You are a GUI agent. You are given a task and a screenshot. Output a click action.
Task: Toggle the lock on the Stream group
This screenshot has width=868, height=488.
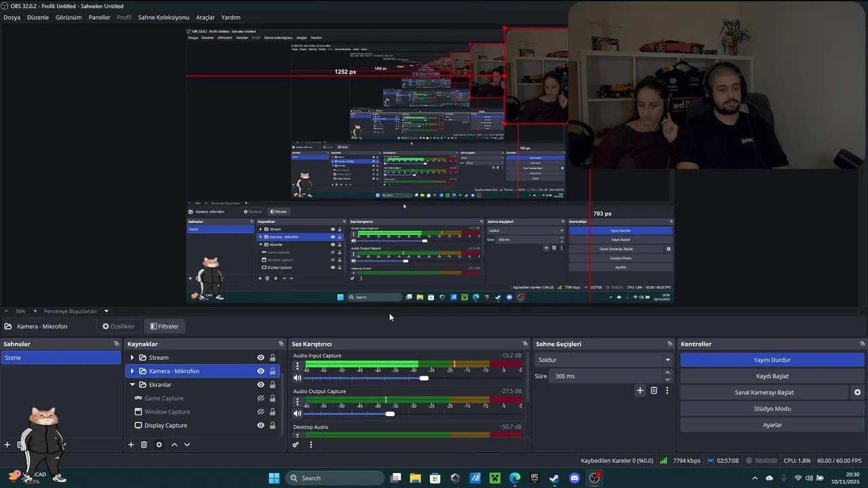pyautogui.click(x=273, y=357)
